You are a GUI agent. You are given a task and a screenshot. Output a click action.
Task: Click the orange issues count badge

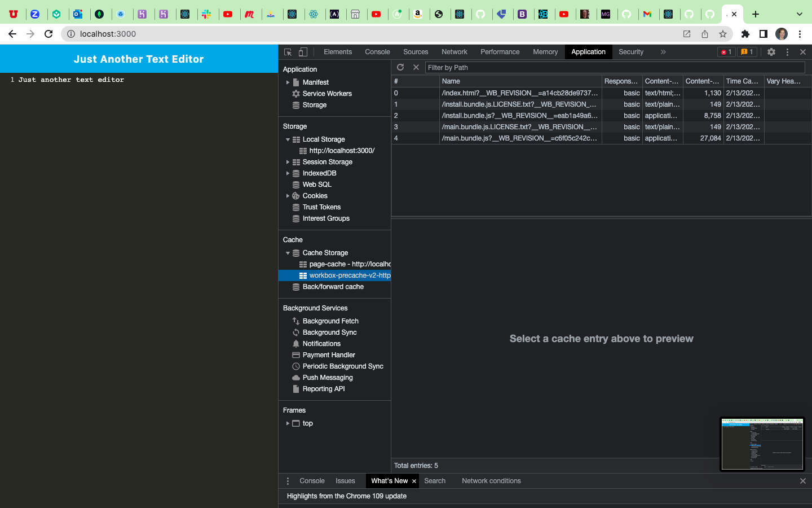tap(747, 52)
